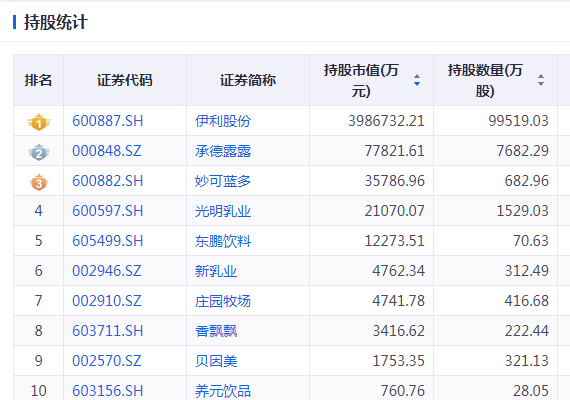Image resolution: width=570 pixels, height=400 pixels.
Task: Open stock code 605499.SH
Action: pos(108,241)
